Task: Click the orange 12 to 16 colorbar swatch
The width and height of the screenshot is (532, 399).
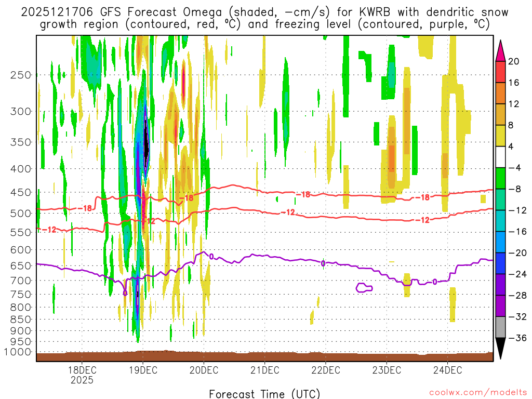Action: pyautogui.click(x=500, y=93)
